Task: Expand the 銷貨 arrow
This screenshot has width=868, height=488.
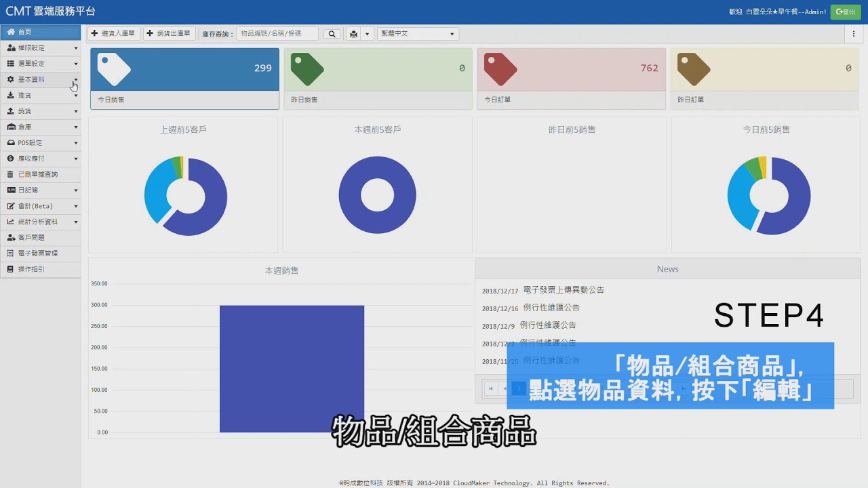Action: click(x=76, y=111)
